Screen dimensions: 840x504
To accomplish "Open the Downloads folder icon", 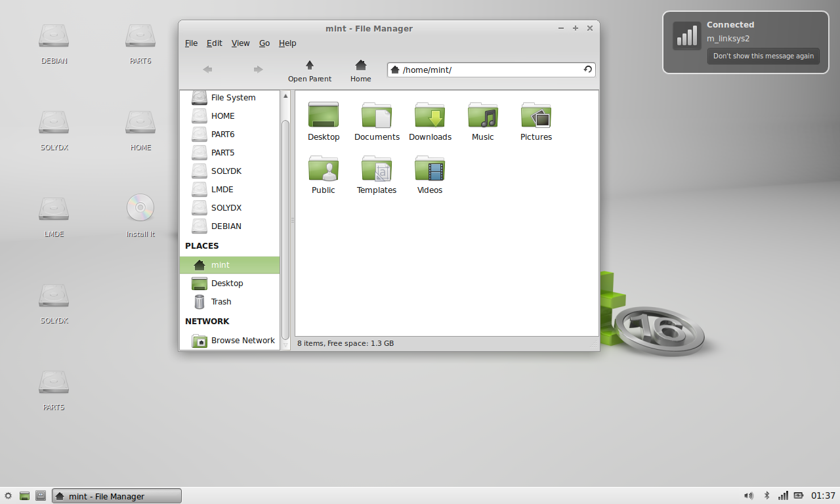I will tap(430, 116).
